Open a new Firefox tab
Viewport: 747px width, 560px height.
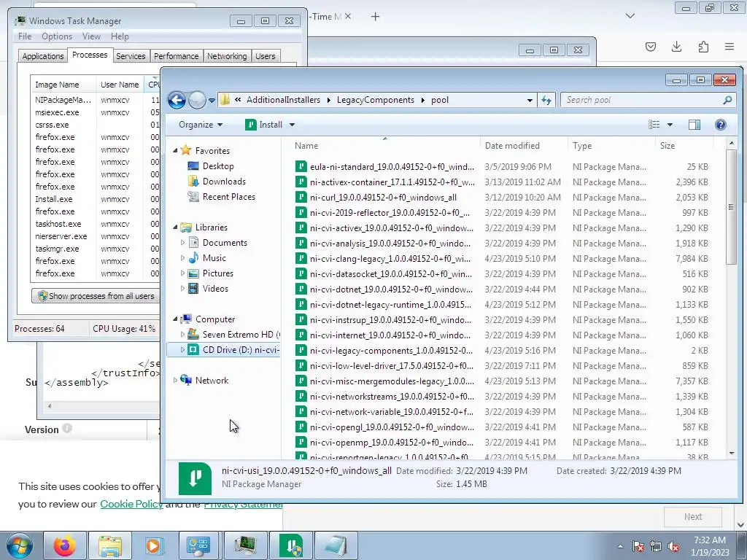pyautogui.click(x=376, y=17)
